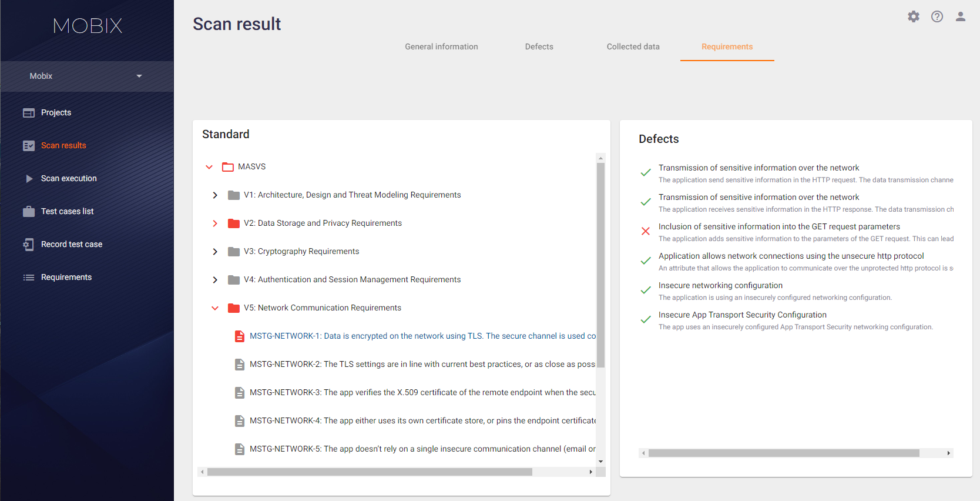Click down arrow of Standard vertical scrollbar

point(600,462)
